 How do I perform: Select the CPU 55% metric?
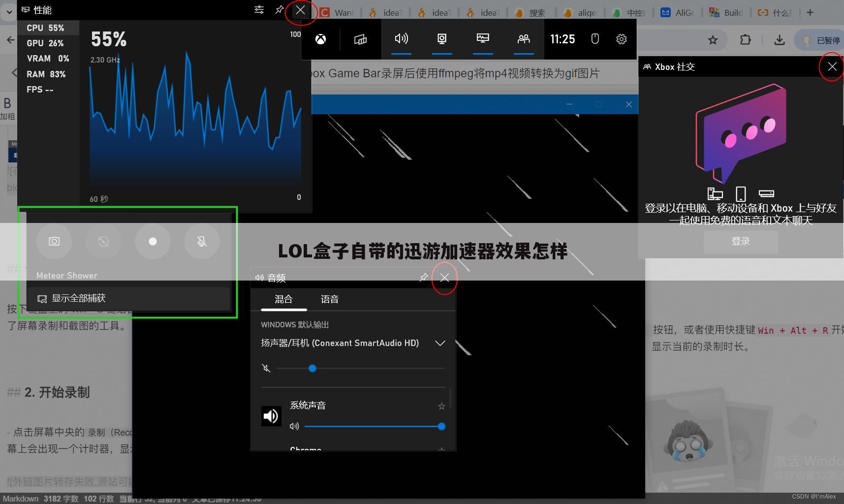coord(48,28)
